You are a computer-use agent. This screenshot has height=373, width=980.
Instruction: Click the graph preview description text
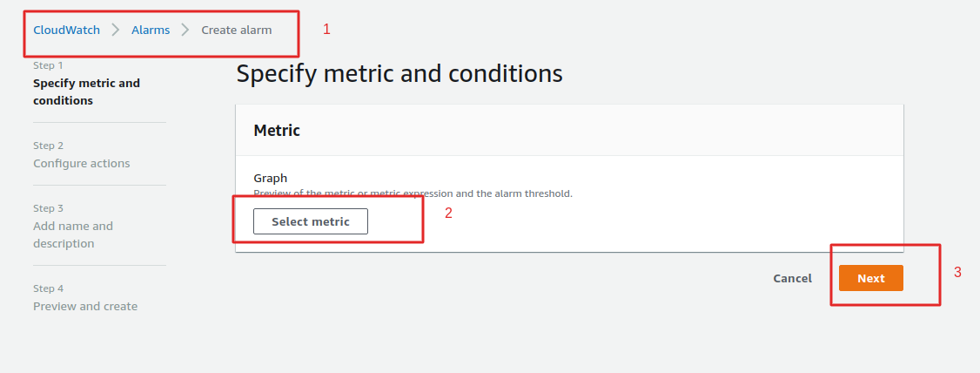413,193
